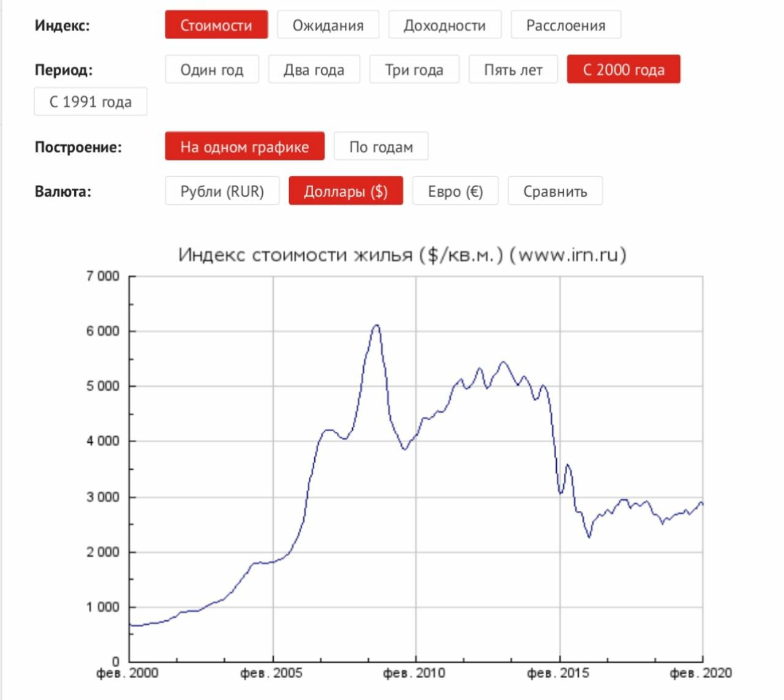Open the Сравнить currency comparison
Viewport: 784px width, 700px height.
pyautogui.click(x=556, y=190)
